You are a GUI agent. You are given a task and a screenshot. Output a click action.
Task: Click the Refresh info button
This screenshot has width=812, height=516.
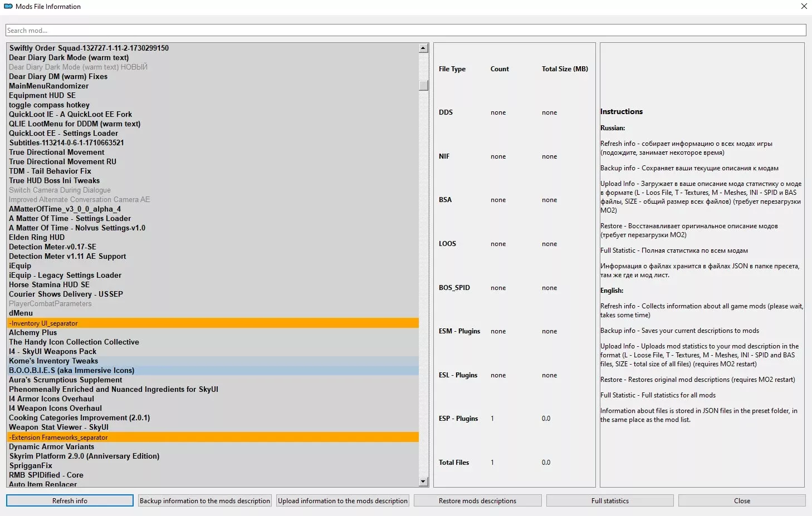[70, 501]
